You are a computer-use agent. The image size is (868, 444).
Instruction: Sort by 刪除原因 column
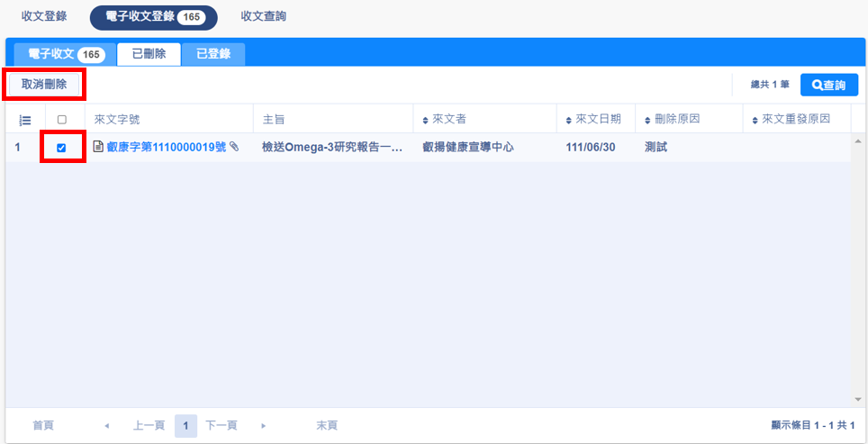click(x=676, y=120)
